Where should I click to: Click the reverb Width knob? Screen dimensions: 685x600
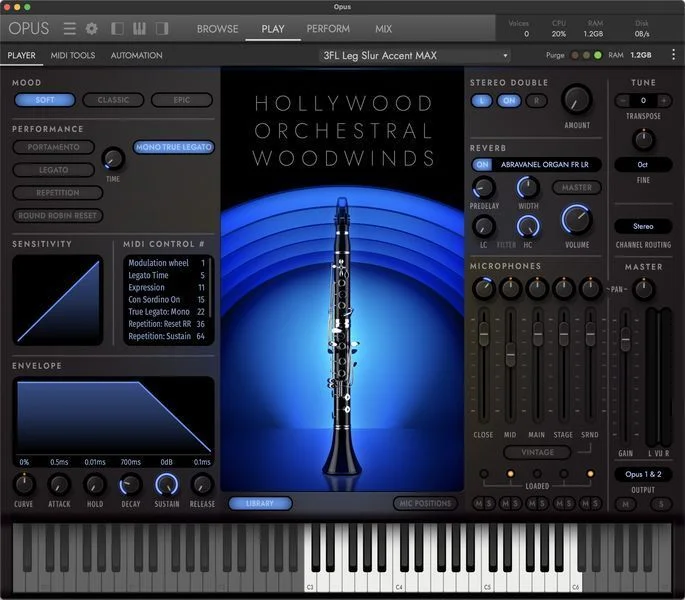tap(528, 188)
